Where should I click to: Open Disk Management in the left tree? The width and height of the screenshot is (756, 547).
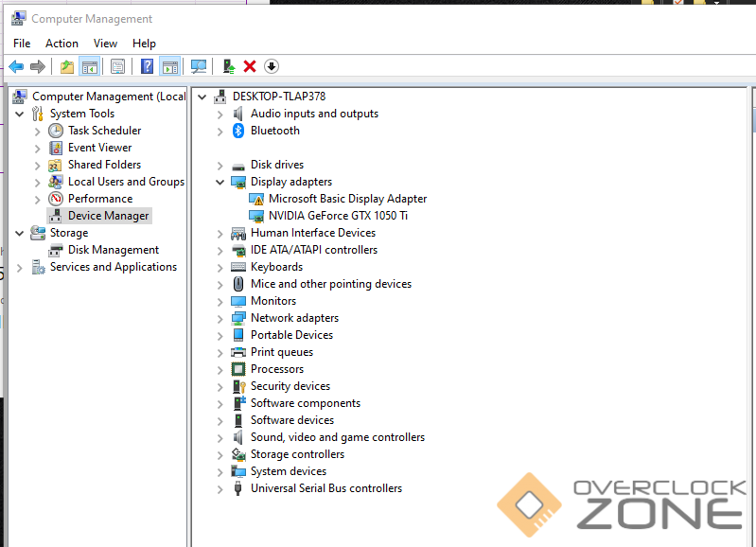tap(113, 250)
